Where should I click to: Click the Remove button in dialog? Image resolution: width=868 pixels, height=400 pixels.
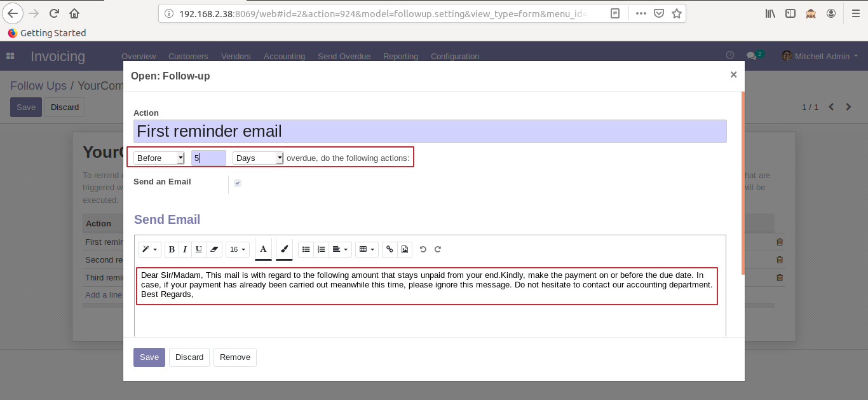pos(235,357)
